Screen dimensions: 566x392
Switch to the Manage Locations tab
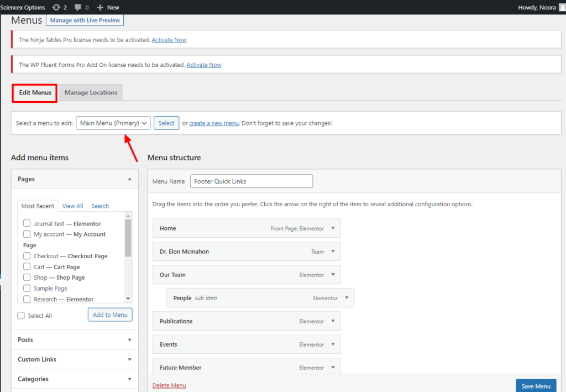(x=91, y=93)
